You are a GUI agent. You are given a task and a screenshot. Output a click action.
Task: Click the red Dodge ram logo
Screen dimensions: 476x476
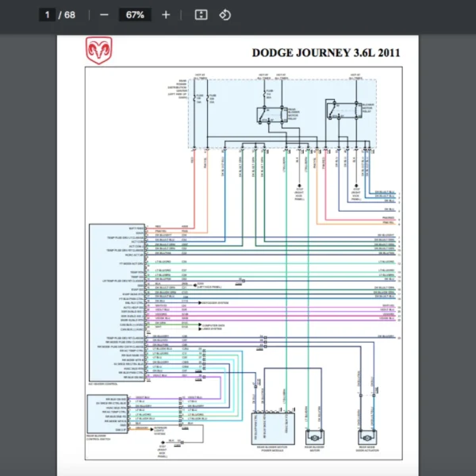(98, 51)
